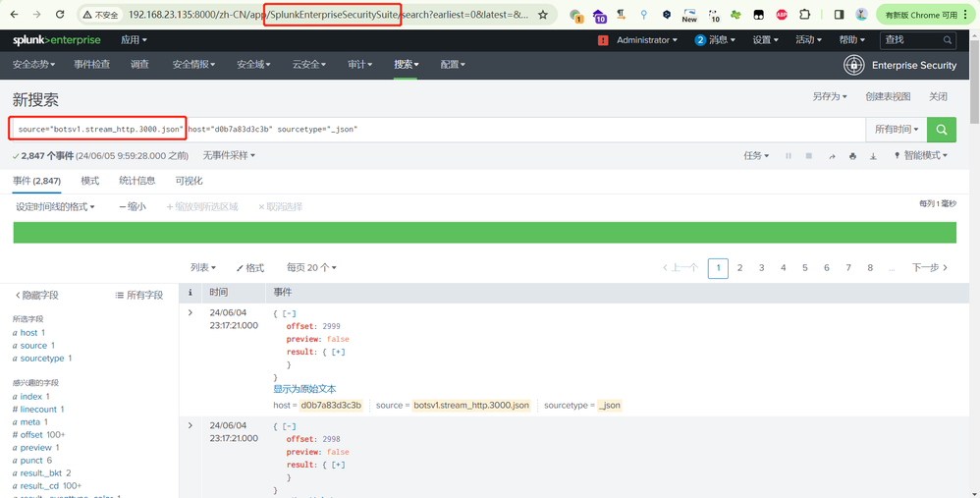Zoom out timeline with 缩小
Image resolution: width=980 pixels, height=498 pixels.
point(133,207)
